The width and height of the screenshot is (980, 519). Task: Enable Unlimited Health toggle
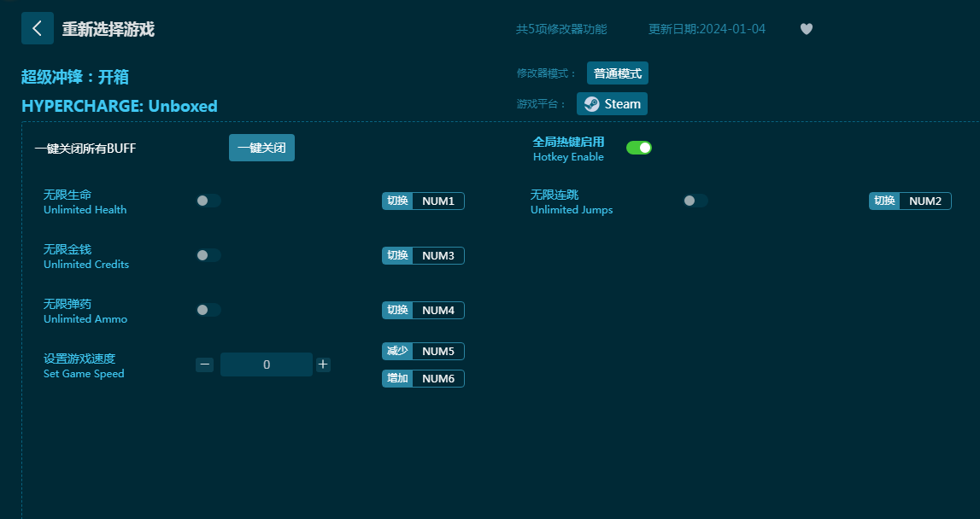(208, 201)
